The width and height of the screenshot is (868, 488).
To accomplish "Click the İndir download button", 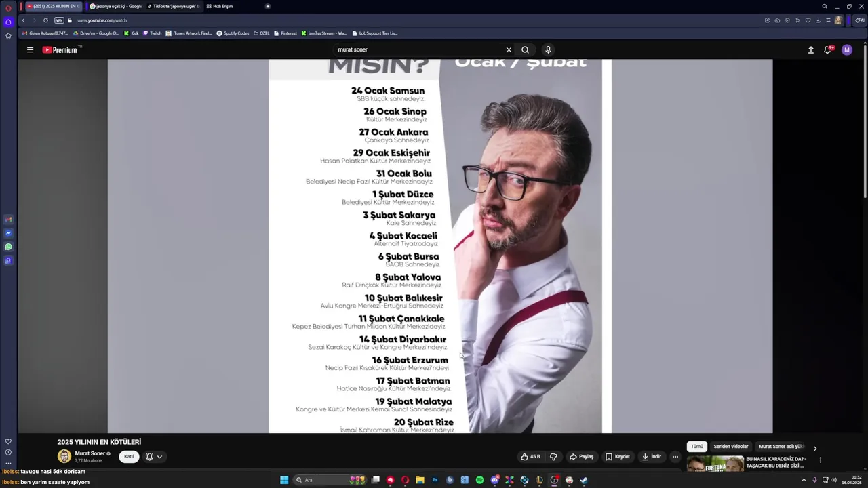I will tap(652, 457).
